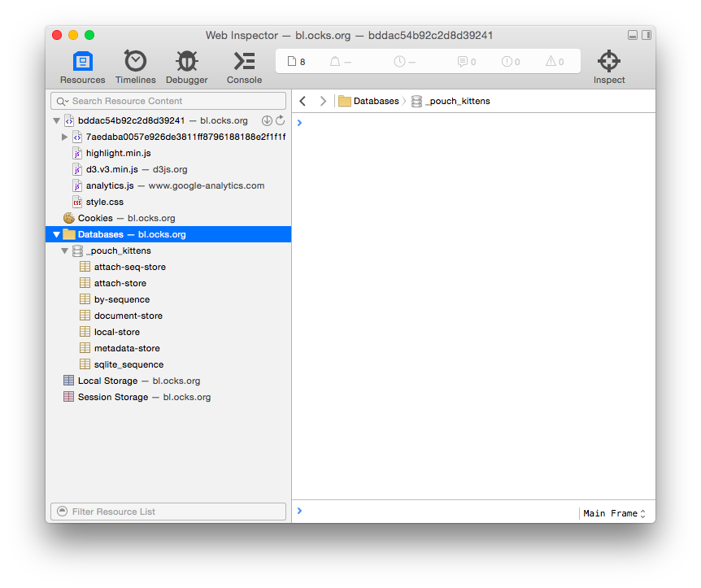701x588 pixels.
Task: Go back with the left arrow
Action: (303, 101)
